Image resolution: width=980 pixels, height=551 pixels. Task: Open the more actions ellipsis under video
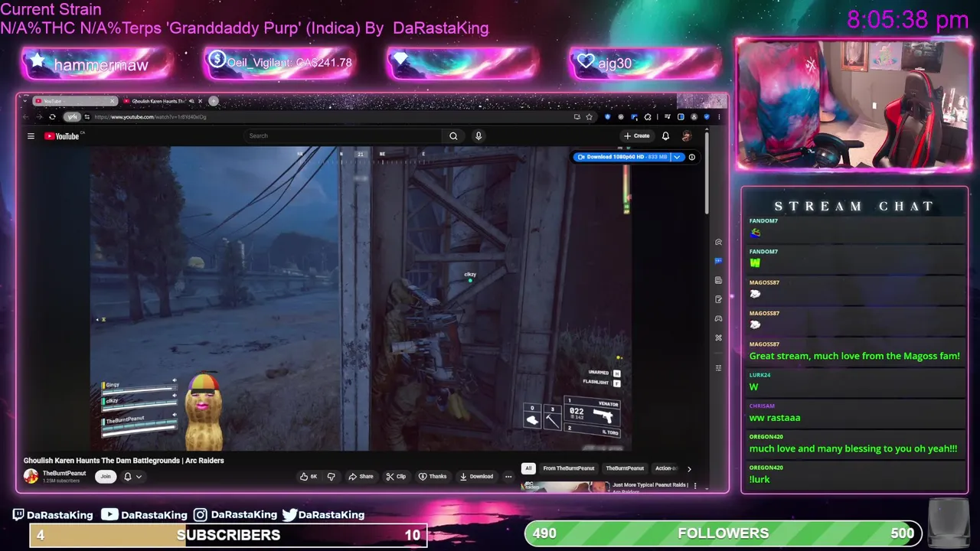click(x=508, y=476)
